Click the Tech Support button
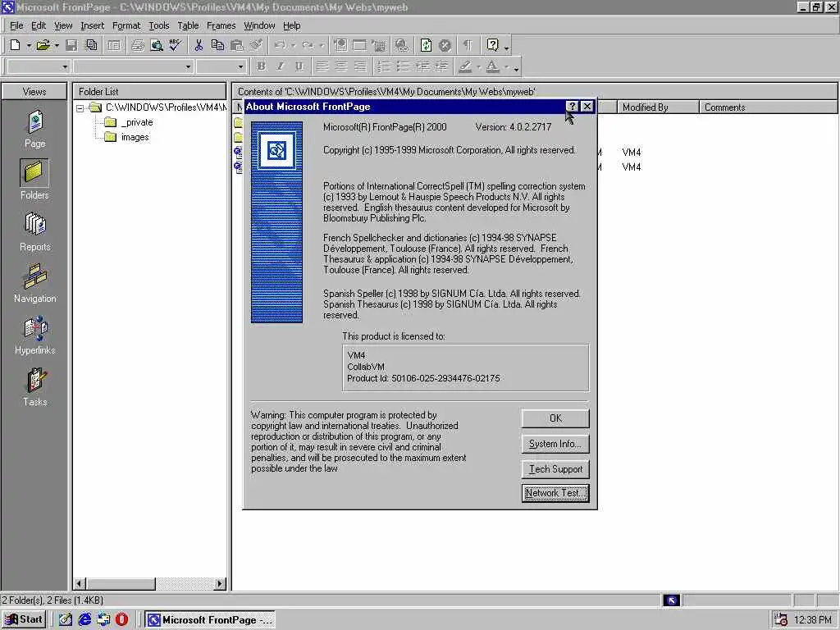The image size is (840, 630). [555, 468]
